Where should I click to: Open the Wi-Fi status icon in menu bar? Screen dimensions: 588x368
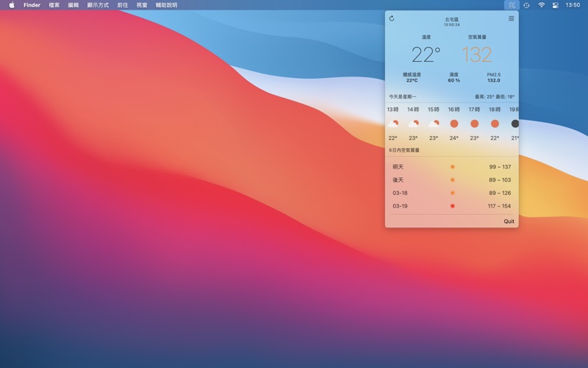coord(542,5)
